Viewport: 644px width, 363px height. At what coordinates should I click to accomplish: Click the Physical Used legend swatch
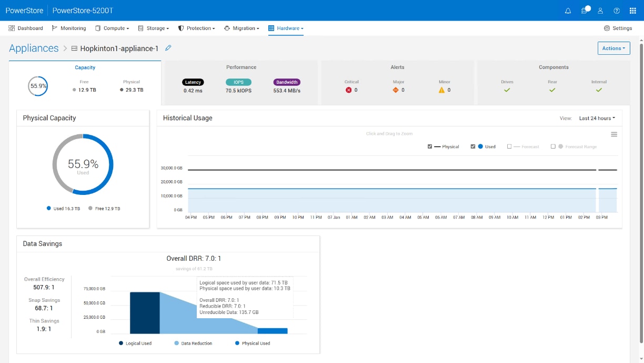coord(237,343)
